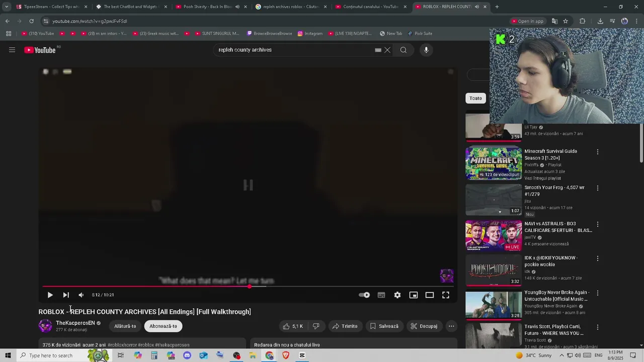Image resolution: width=644 pixels, height=362 pixels.
Task: Enter full screen mode
Action: 446,295
